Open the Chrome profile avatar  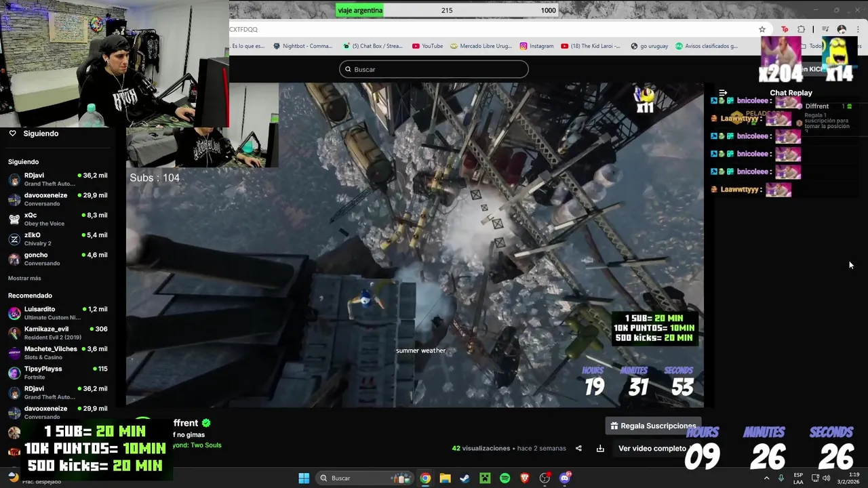[x=842, y=29]
